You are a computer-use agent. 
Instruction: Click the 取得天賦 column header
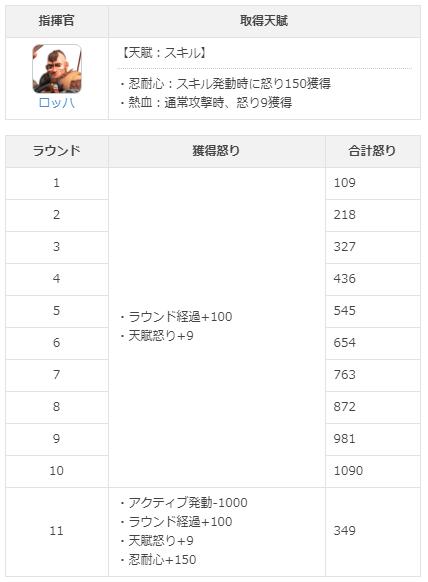[x=264, y=21]
